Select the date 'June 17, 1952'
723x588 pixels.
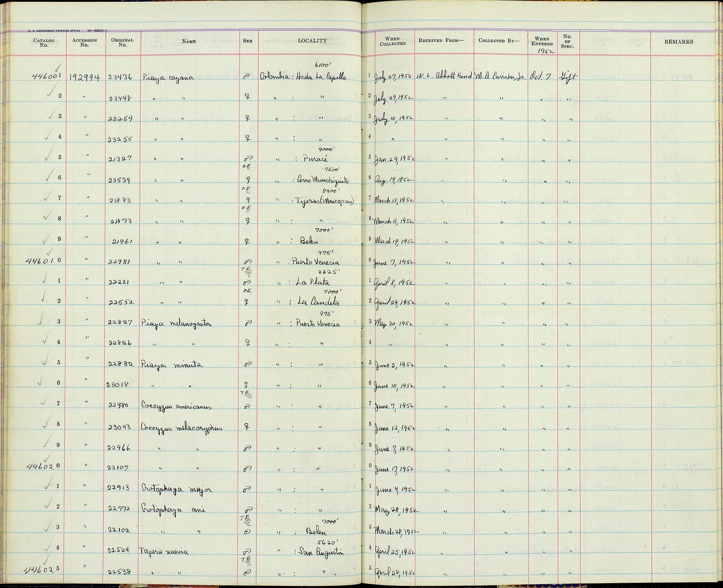point(395,469)
